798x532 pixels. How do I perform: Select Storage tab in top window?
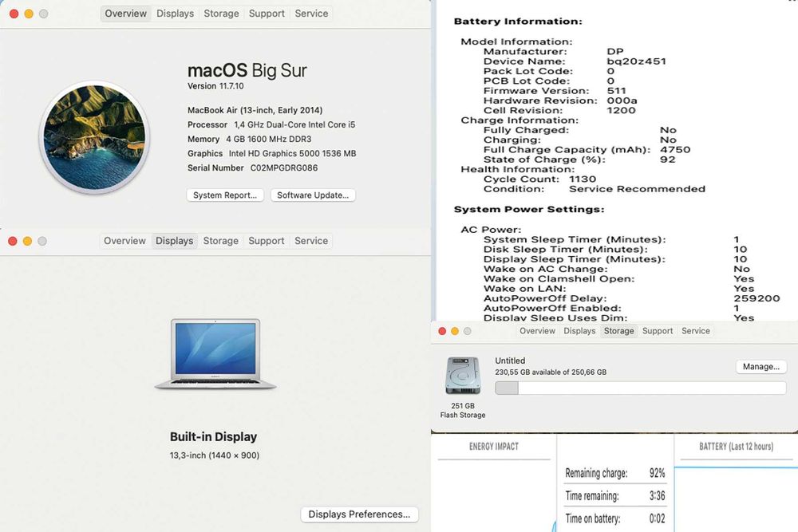[221, 14]
